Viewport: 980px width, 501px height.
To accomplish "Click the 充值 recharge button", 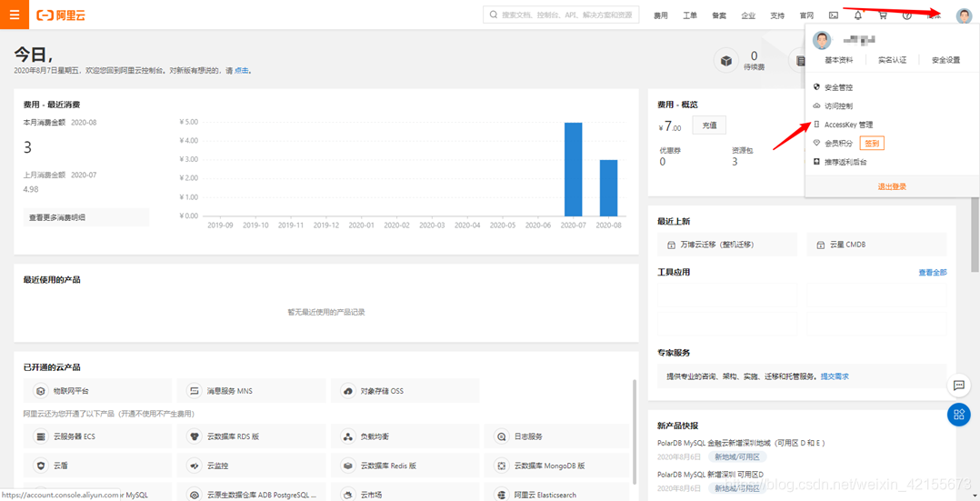I will [x=709, y=125].
